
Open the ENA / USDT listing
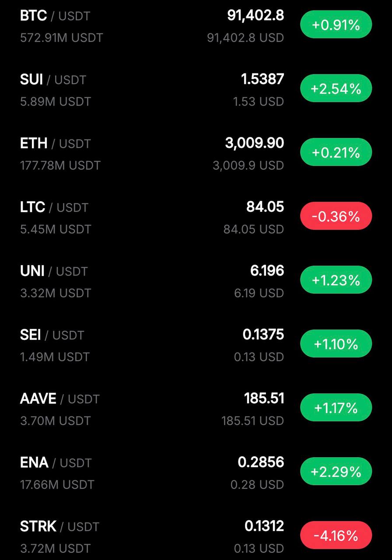(56, 463)
